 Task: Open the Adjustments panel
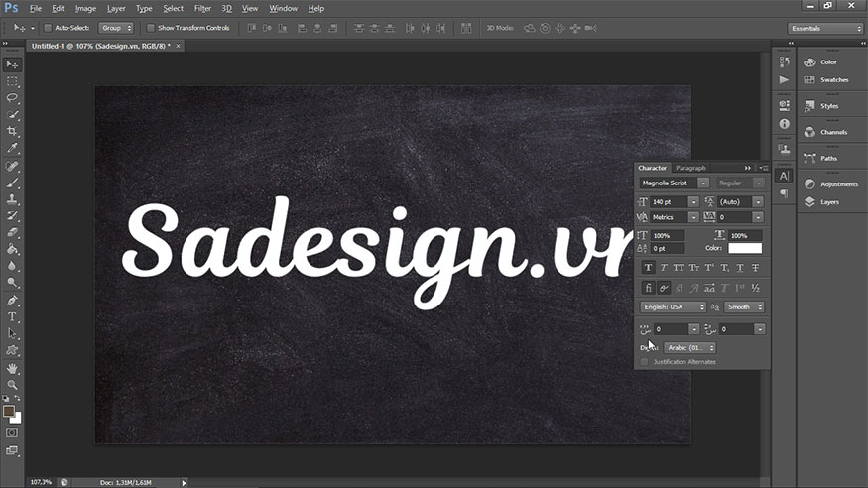coord(838,184)
